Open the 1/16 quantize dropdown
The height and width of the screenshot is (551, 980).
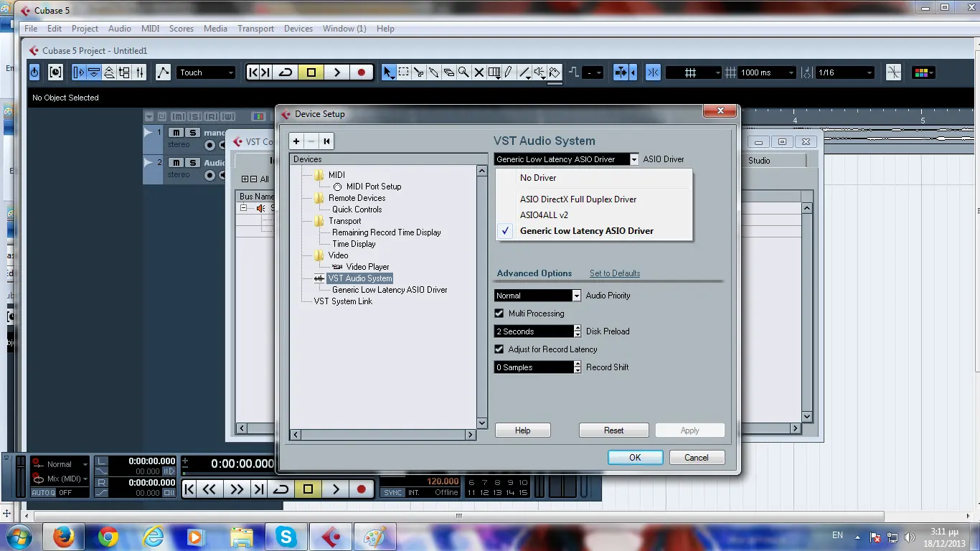click(x=846, y=72)
